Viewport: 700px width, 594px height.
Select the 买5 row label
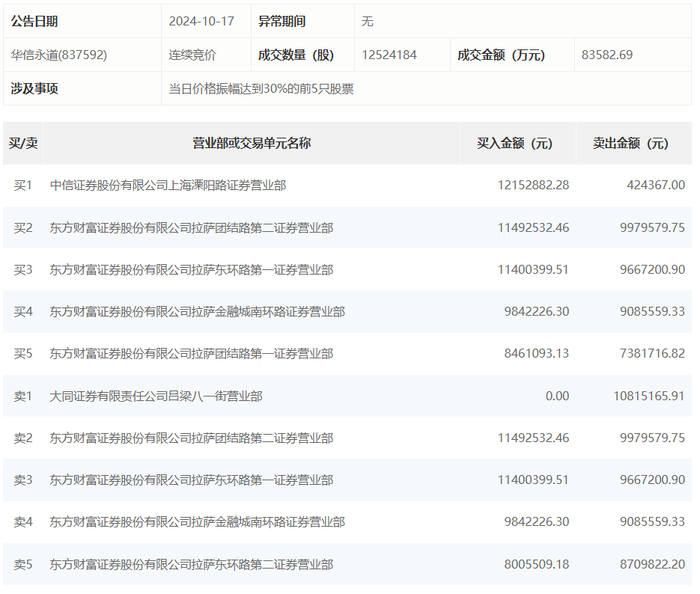point(23,353)
